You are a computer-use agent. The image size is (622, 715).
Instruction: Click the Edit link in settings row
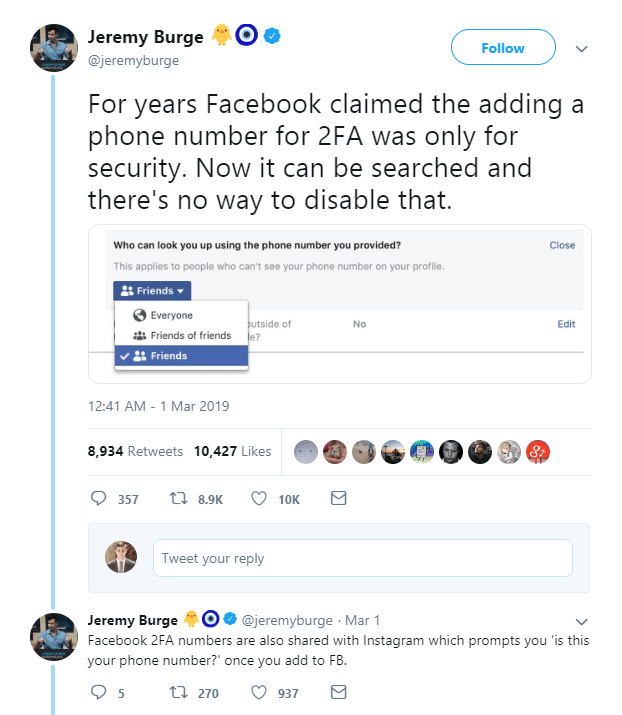[x=566, y=324]
